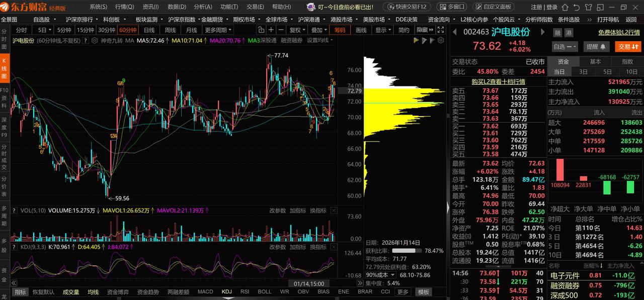Image resolution: width=644 pixels, height=300 pixels.
Task: Toggle the 筹码 chip distribution display
Action: (340, 30)
